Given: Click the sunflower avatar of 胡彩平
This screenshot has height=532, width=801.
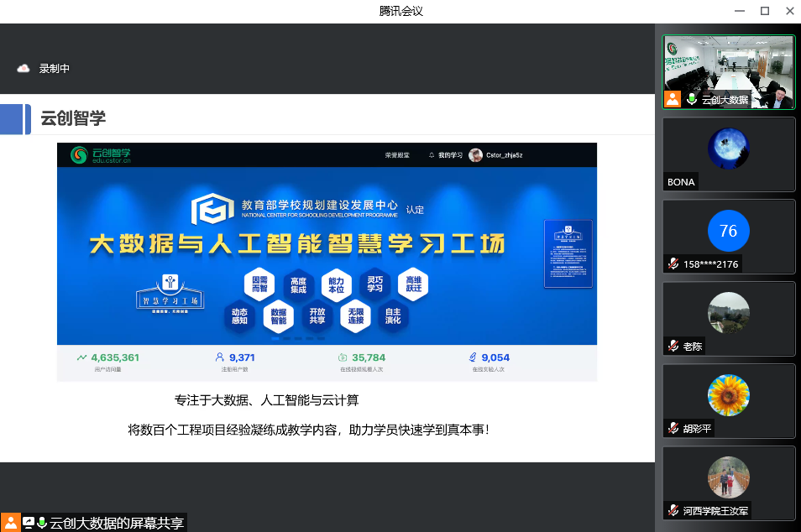Looking at the screenshot, I should pos(728,395).
